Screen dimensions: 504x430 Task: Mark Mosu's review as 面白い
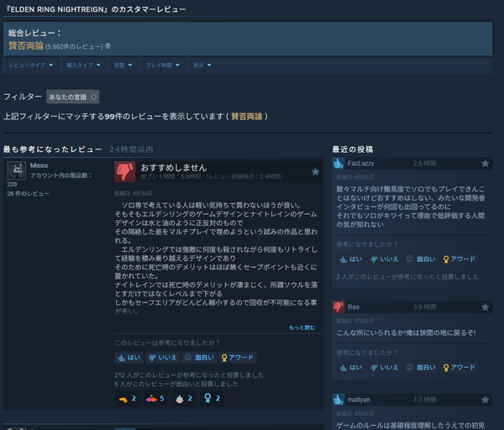coord(199,358)
